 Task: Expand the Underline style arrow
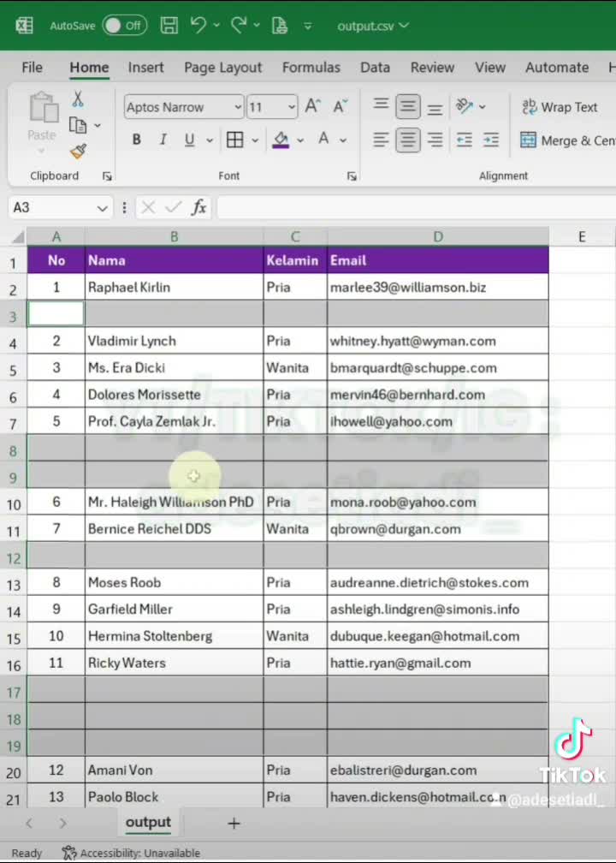tap(210, 140)
